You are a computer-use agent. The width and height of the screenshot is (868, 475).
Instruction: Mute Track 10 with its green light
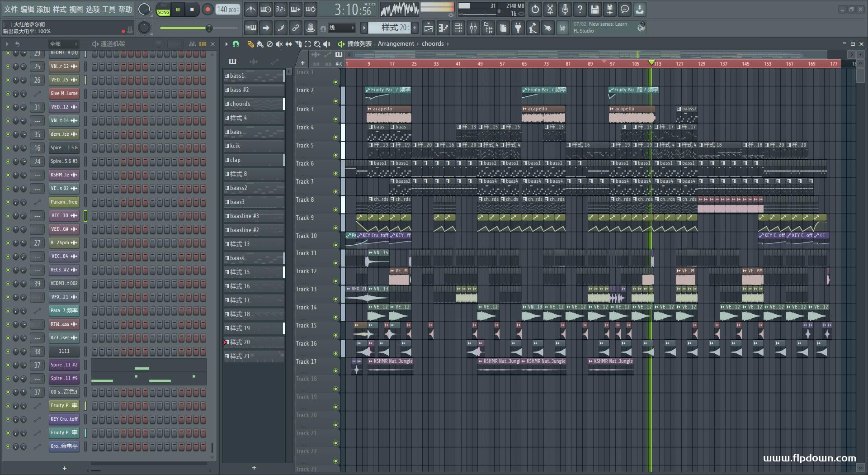(x=335, y=245)
